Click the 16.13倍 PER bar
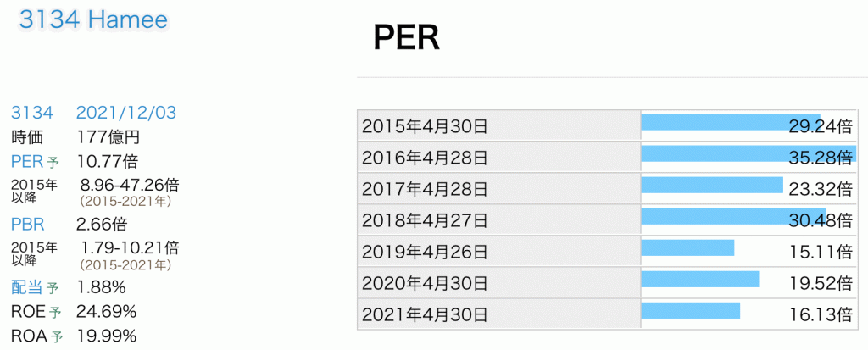The height and width of the screenshot is (350, 868). 691,310
